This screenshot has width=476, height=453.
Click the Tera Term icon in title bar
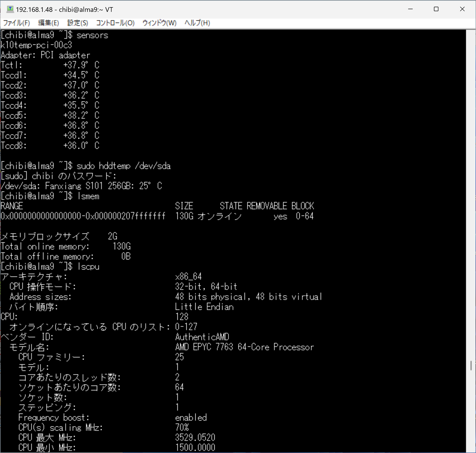click(x=10, y=9)
